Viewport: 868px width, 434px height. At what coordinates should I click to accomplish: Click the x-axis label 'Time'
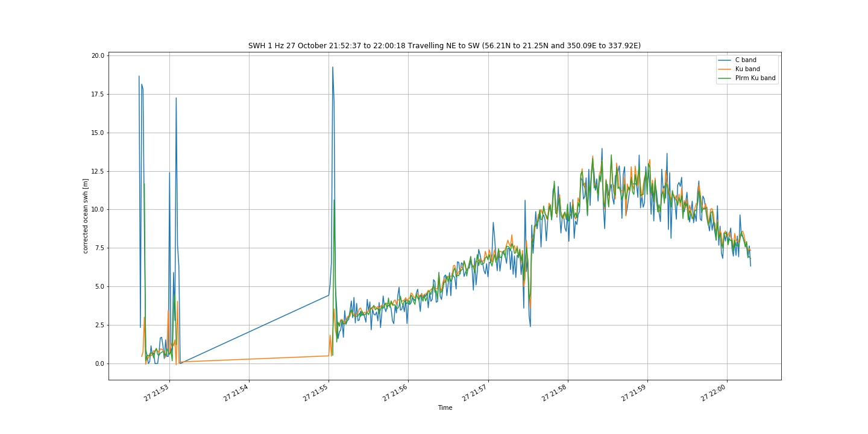click(445, 407)
